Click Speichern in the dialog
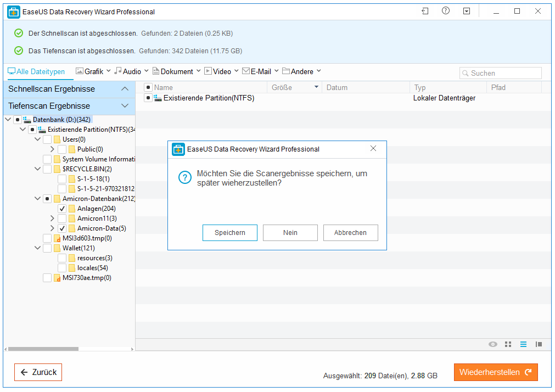Image resolution: width=555 pixels, height=392 pixels. coord(229,233)
